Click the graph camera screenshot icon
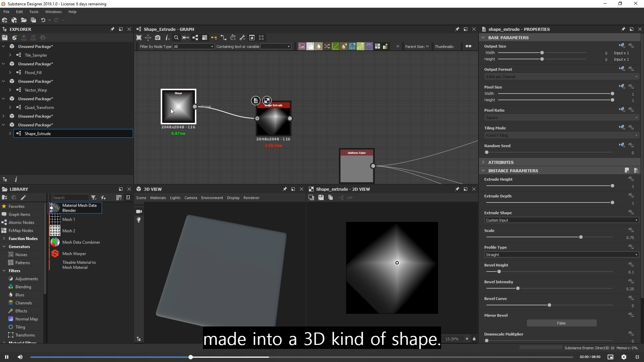Screen dimensions: 644x362 [158, 38]
